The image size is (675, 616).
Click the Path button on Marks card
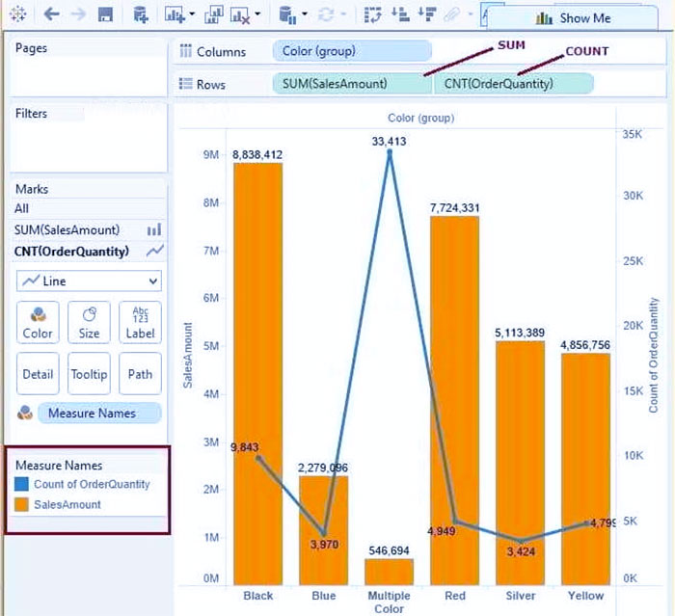pyautogui.click(x=141, y=373)
